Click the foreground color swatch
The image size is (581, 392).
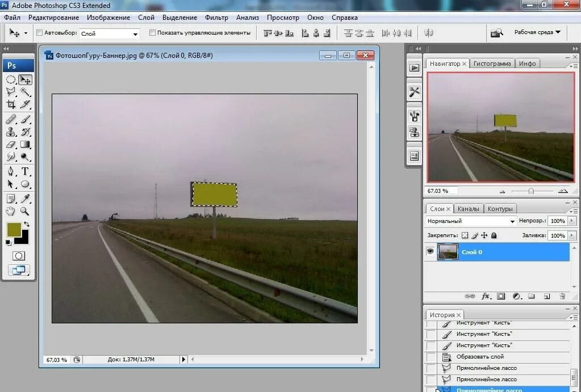(x=14, y=230)
